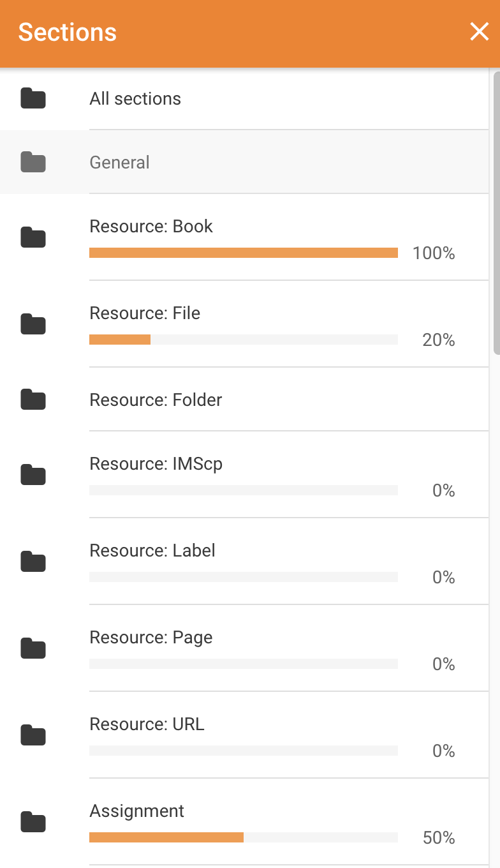Image resolution: width=500 pixels, height=868 pixels.
Task: Click the Resource: IMScp empty progress bar
Action: click(x=244, y=490)
